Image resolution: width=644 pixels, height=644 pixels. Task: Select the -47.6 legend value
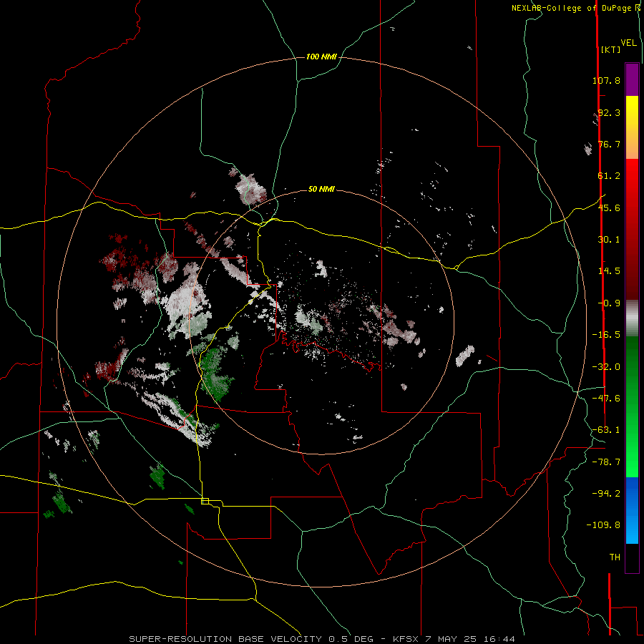pyautogui.click(x=606, y=399)
